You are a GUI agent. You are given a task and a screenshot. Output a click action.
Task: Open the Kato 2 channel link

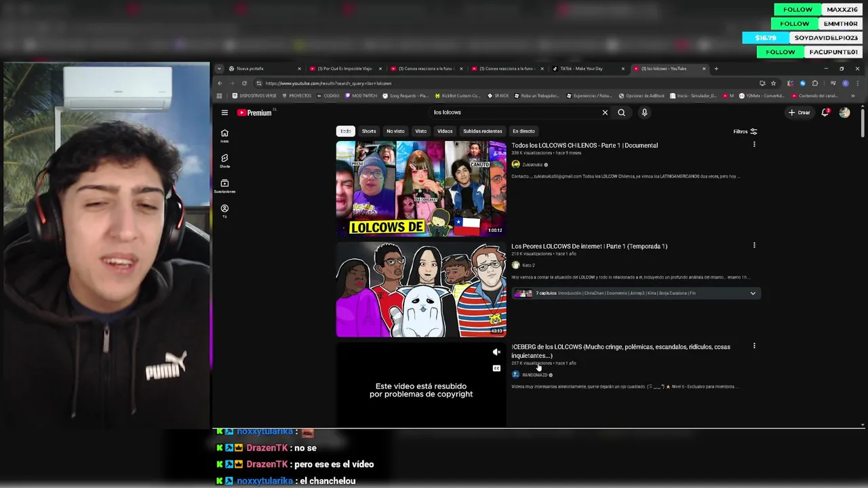(x=528, y=266)
